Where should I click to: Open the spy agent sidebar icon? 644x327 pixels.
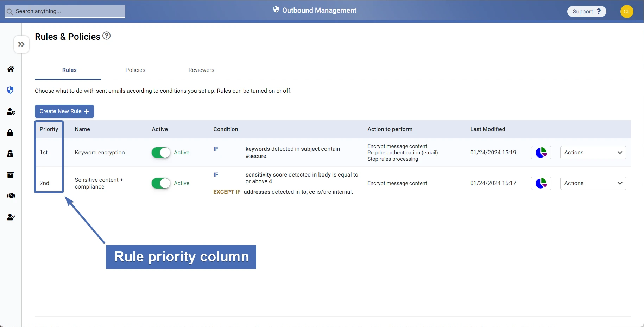pyautogui.click(x=10, y=154)
